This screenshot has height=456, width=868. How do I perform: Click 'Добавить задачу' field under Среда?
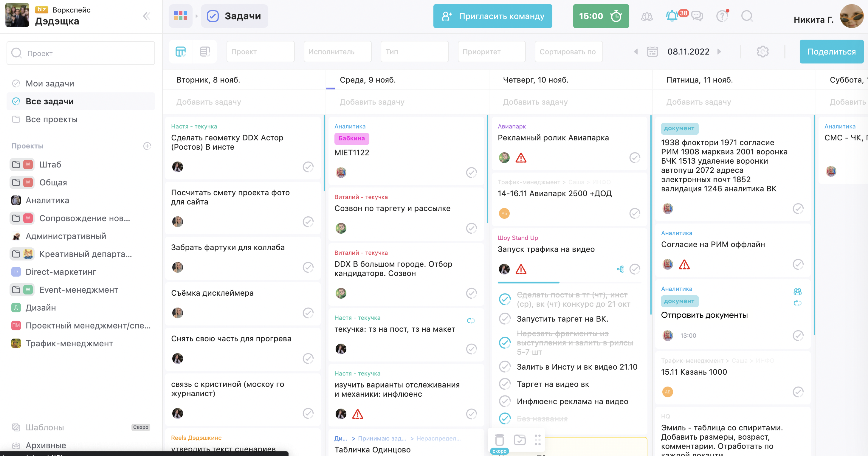(x=372, y=102)
